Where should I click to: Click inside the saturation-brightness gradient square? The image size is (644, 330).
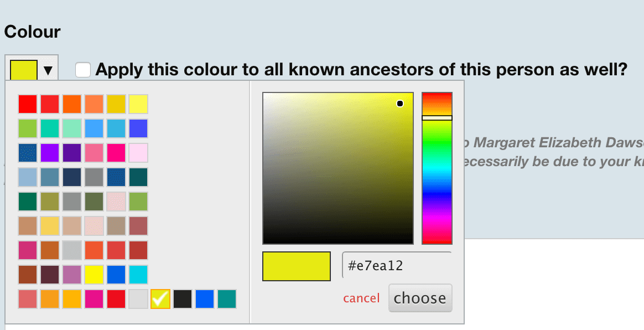(x=337, y=166)
